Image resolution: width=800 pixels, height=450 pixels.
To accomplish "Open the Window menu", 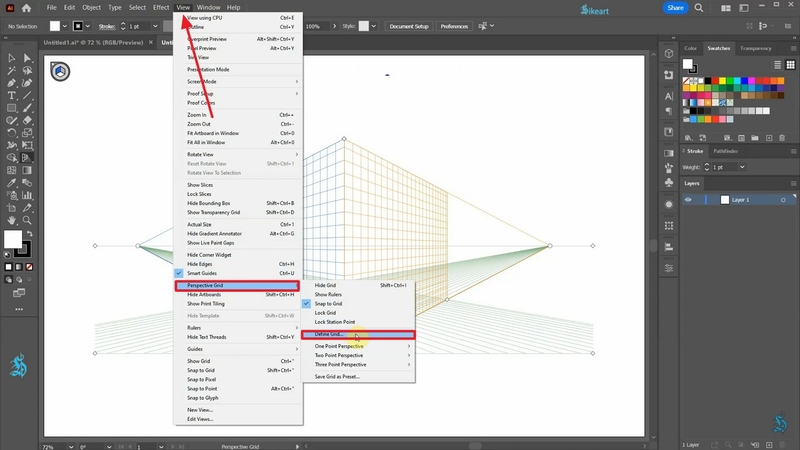I will click(x=208, y=7).
